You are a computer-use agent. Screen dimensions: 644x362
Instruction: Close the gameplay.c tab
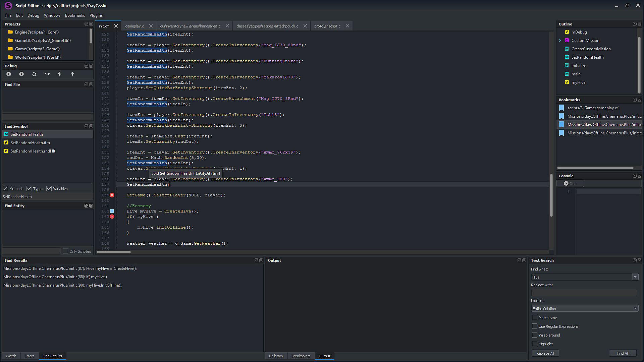click(x=151, y=26)
